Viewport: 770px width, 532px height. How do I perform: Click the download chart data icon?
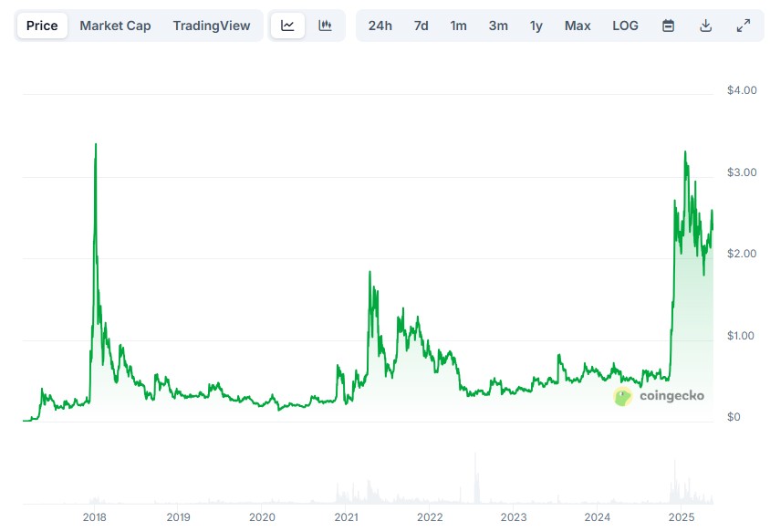click(705, 26)
